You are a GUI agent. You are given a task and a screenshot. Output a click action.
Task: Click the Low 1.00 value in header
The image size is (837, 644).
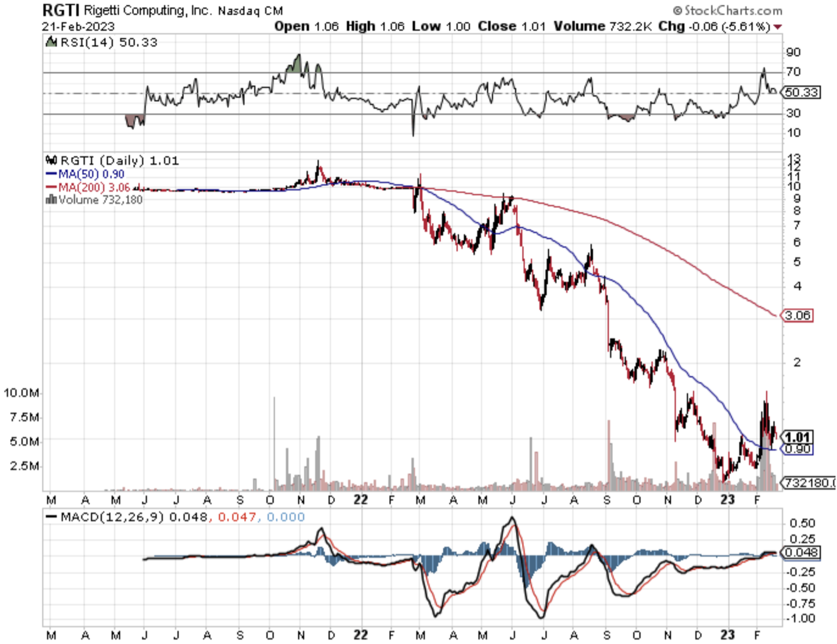click(x=441, y=26)
